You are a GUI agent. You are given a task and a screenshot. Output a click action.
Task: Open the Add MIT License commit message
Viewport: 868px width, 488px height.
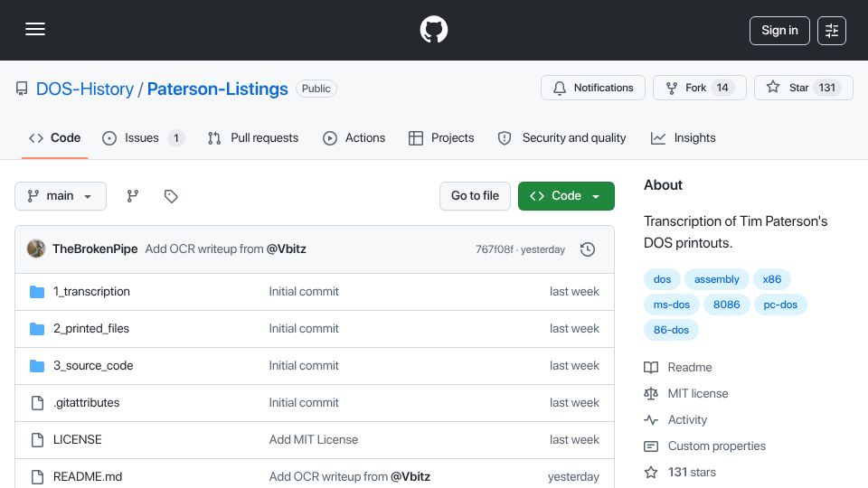(x=314, y=440)
